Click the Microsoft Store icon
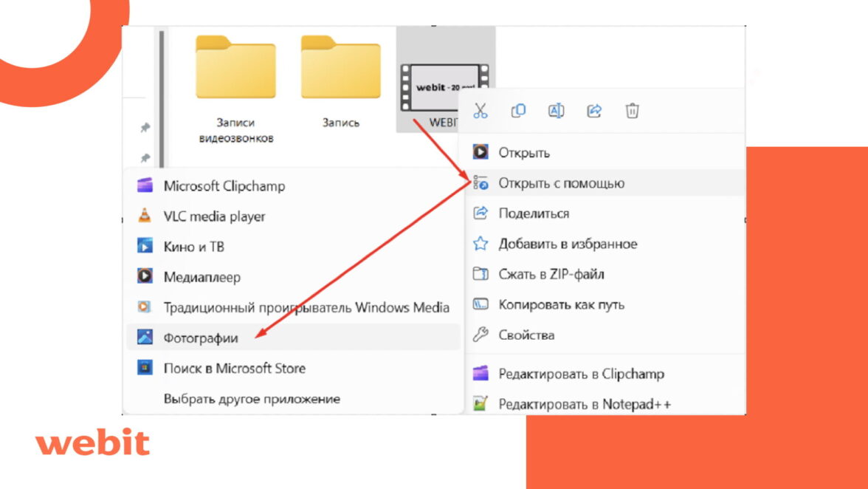The width and height of the screenshot is (868, 489). coord(145,367)
